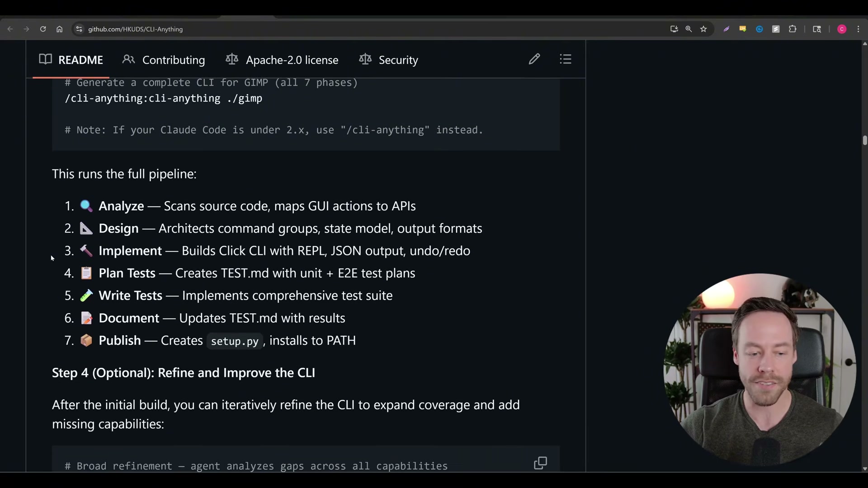This screenshot has width=868, height=488.
Task: Click the /cli-anything:cli-anything ./gimp command
Action: pyautogui.click(x=164, y=99)
